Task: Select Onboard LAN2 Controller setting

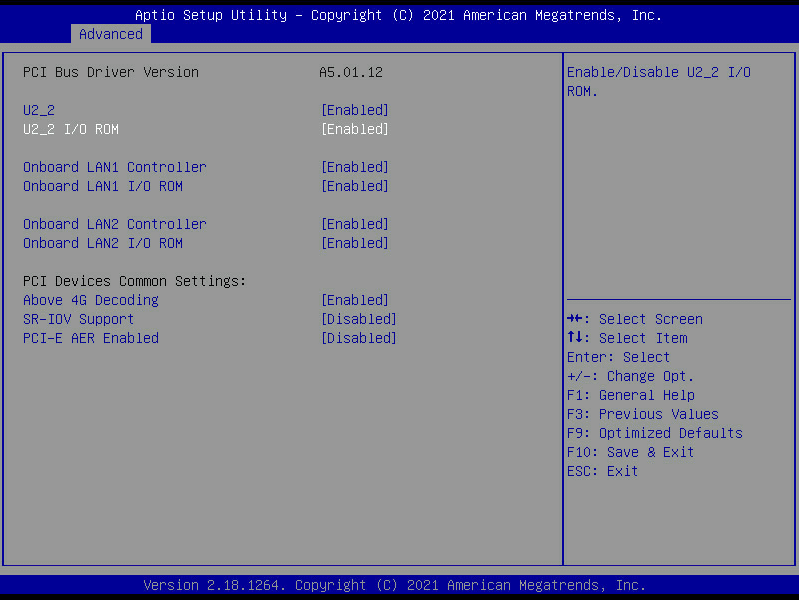Action: point(114,224)
